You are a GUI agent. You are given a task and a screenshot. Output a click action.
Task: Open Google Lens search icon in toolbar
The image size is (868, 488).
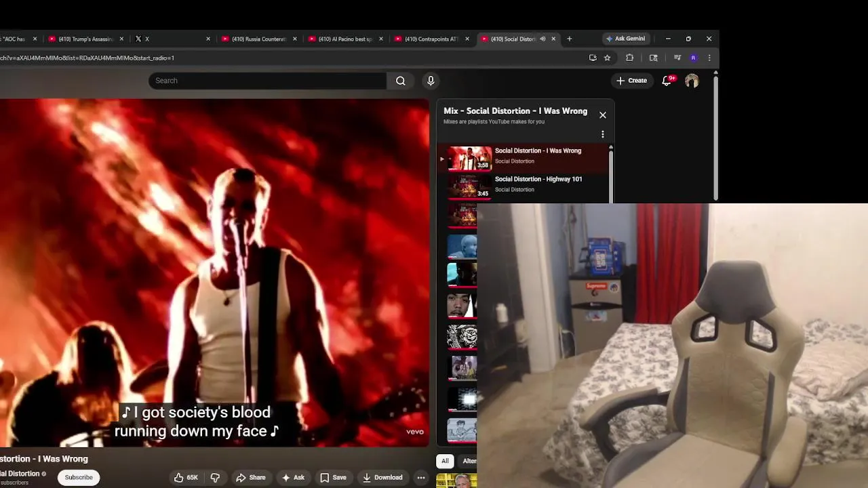pos(654,58)
